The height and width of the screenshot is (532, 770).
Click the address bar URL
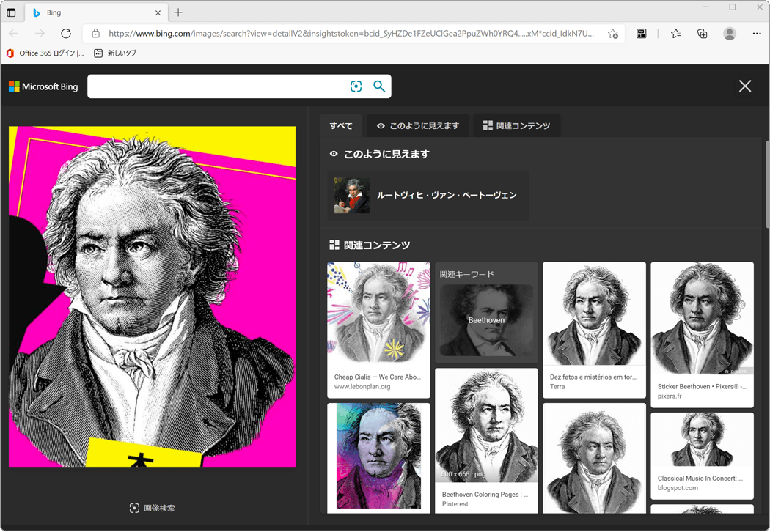point(351,34)
